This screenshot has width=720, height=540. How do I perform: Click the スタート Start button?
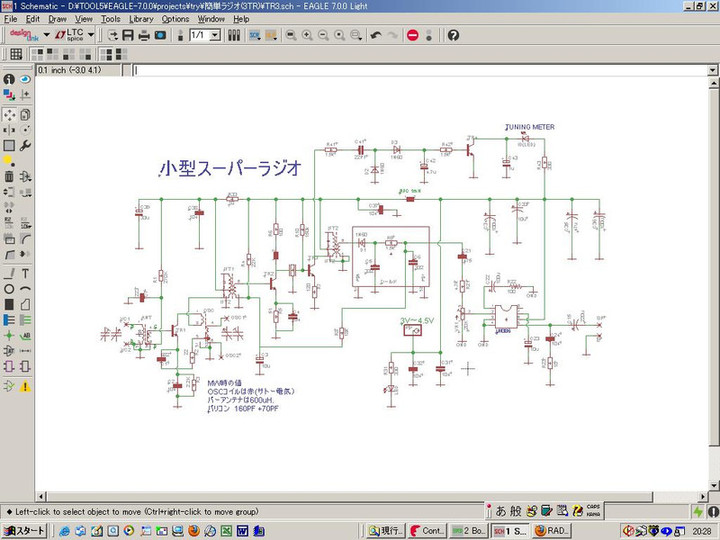point(25,530)
